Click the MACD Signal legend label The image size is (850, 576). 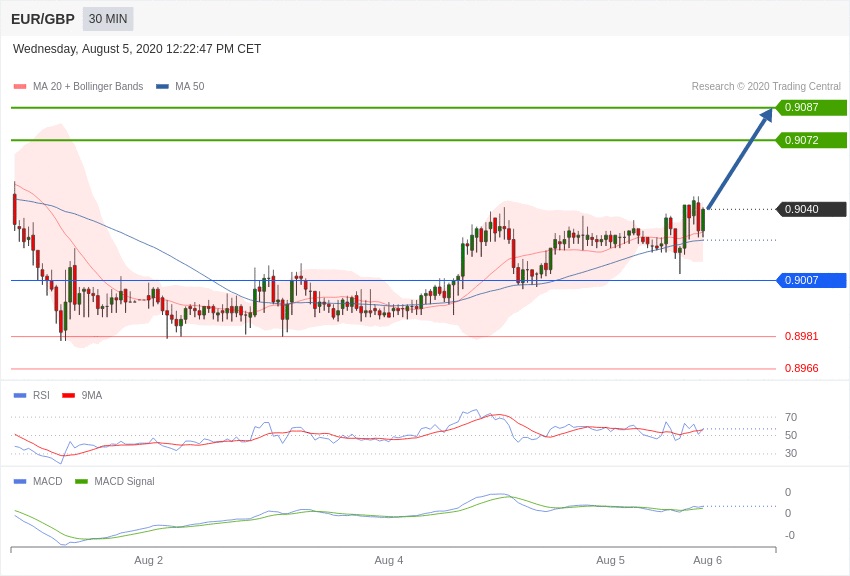[x=124, y=481]
